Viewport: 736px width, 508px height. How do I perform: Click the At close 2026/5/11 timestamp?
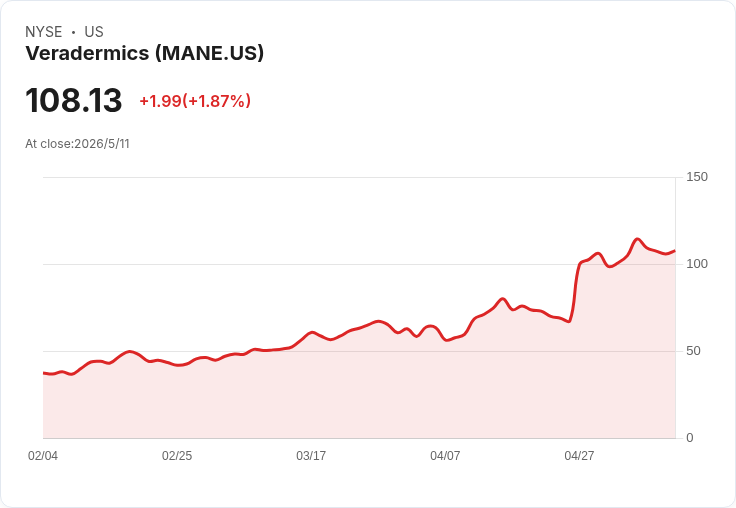tap(77, 144)
